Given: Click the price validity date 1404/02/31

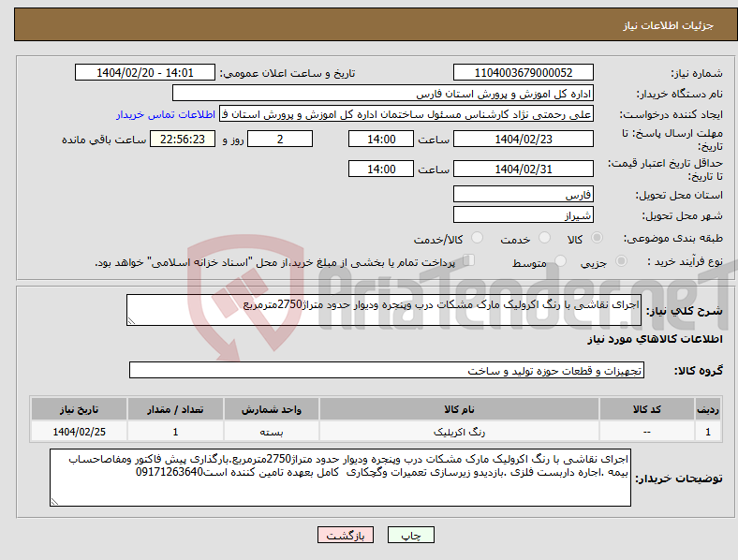Looking at the screenshot, I should point(523,169).
